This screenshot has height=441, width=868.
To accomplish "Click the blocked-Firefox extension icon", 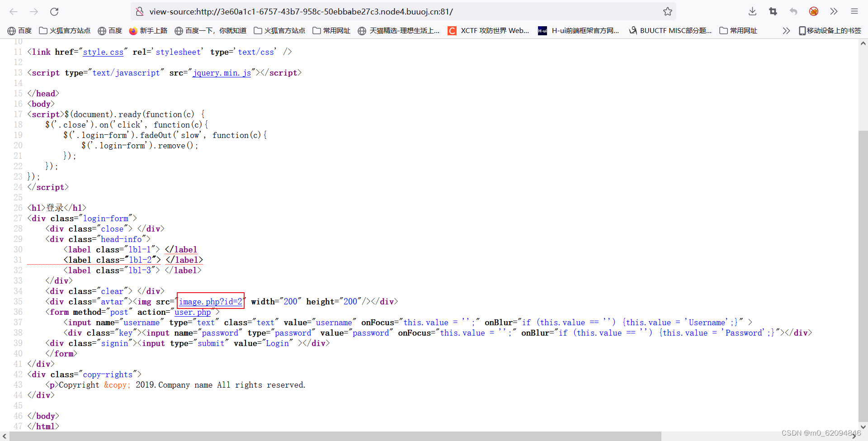I will [x=814, y=12].
